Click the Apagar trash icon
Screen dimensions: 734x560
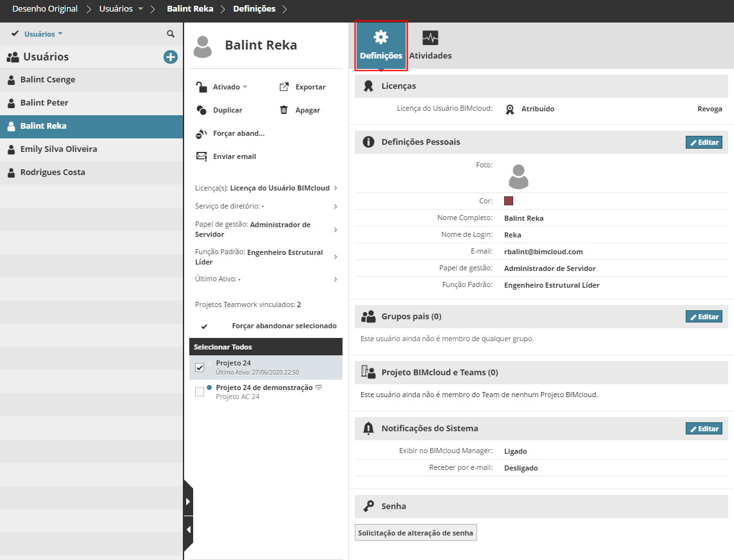pyautogui.click(x=284, y=110)
